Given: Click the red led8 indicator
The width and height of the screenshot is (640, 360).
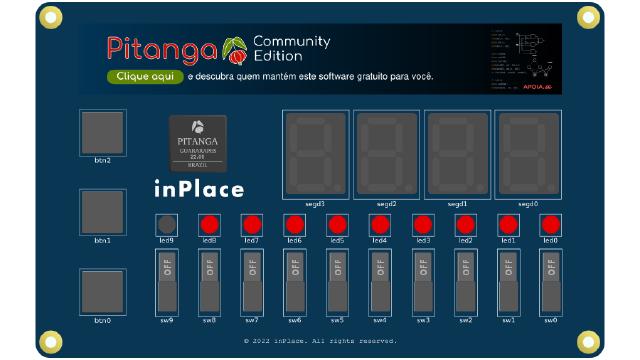Looking at the screenshot, I should click(x=209, y=225).
